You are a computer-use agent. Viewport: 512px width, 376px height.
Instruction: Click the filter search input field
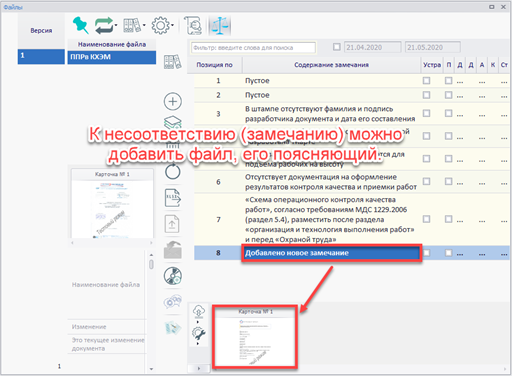click(x=253, y=48)
